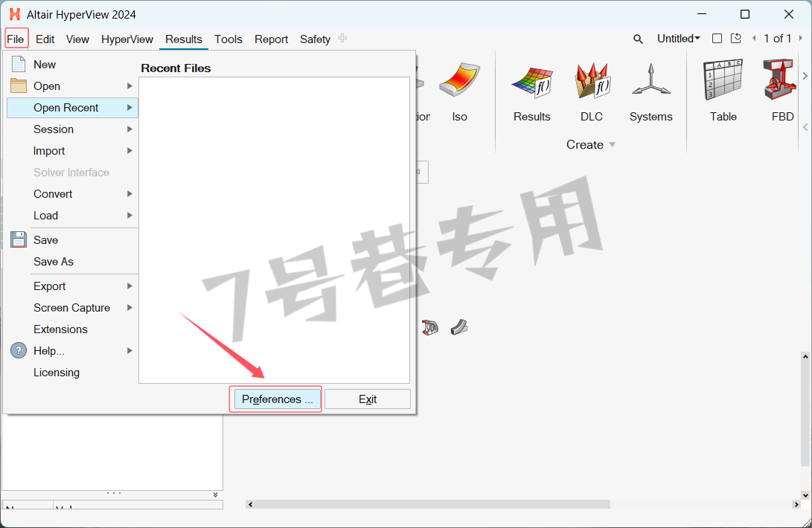Viewport: 812px width, 528px height.
Task: Expand the Open Recent submenu
Action: pos(72,108)
